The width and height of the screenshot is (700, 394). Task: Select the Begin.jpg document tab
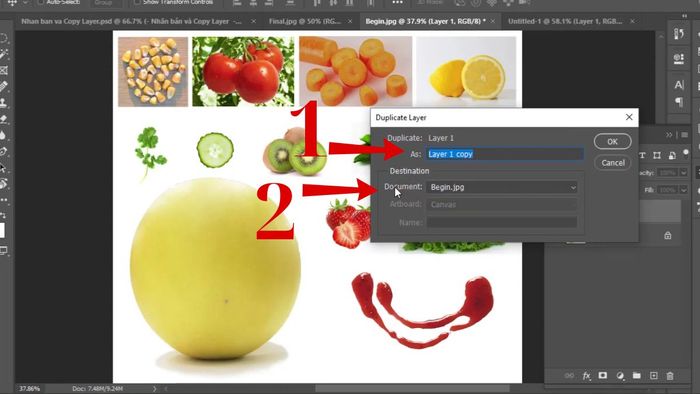(425, 21)
